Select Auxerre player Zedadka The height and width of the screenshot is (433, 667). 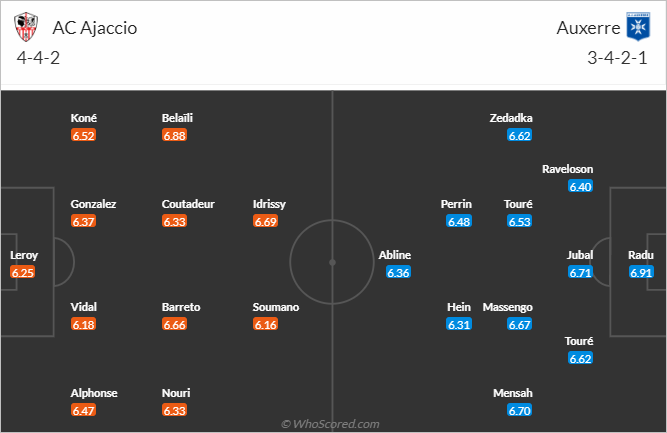pos(511,118)
